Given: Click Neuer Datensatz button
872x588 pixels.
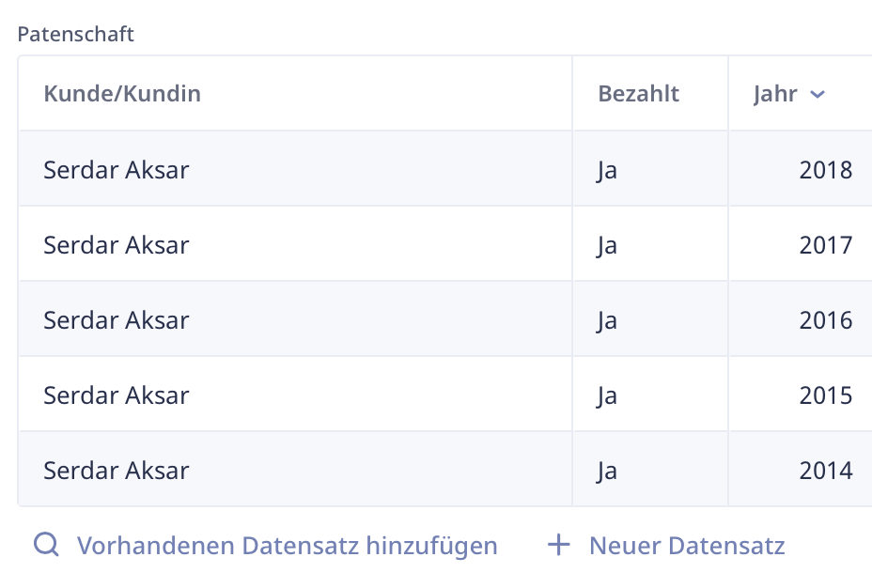Looking at the screenshot, I should [x=687, y=545].
